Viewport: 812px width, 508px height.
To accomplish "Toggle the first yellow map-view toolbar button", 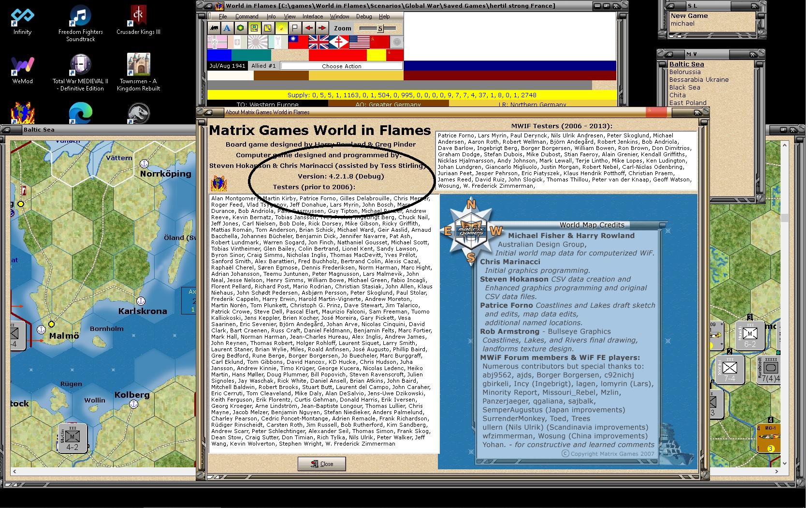I will click(254, 28).
